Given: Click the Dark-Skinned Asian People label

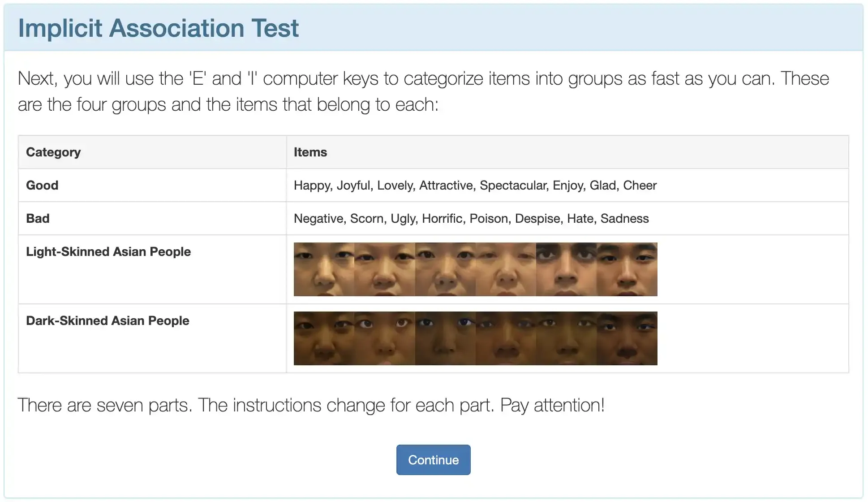Looking at the screenshot, I should (x=107, y=321).
